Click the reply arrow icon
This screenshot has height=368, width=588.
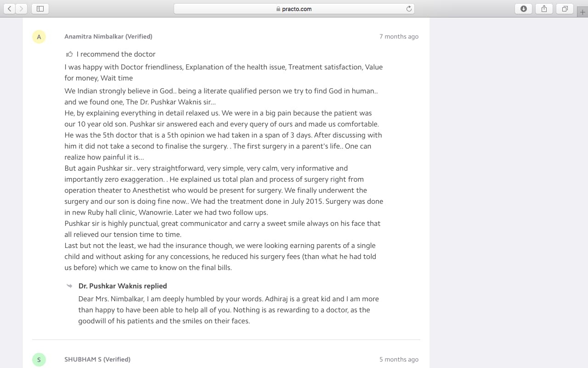pyautogui.click(x=69, y=286)
